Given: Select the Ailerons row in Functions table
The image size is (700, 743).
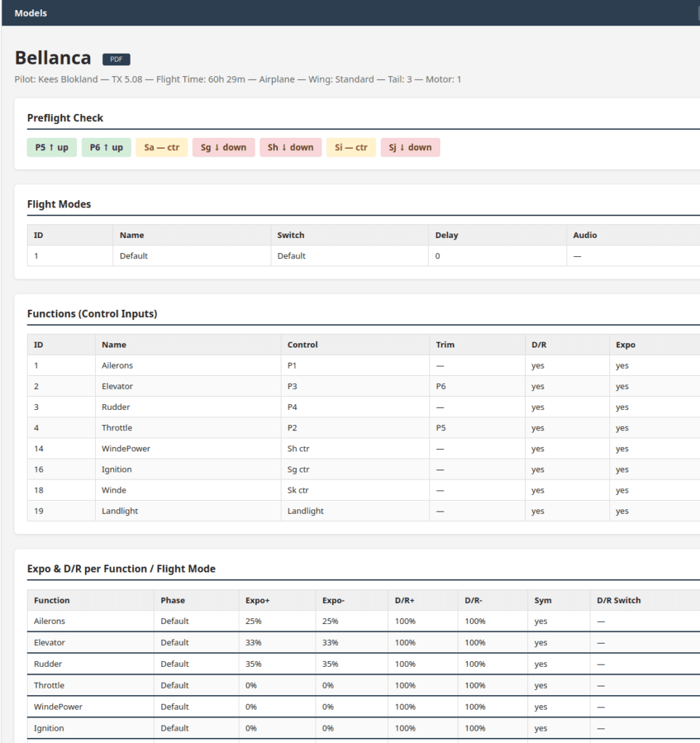Looking at the screenshot, I should pyautogui.click(x=118, y=366).
